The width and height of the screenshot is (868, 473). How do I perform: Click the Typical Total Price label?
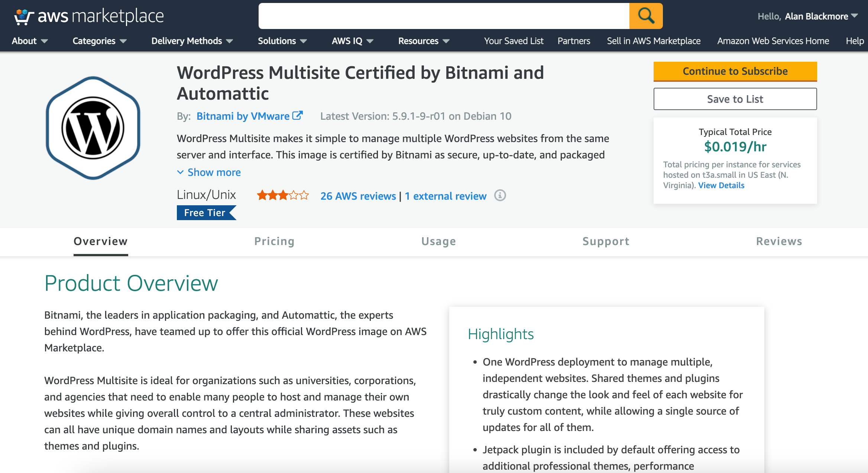(x=735, y=132)
